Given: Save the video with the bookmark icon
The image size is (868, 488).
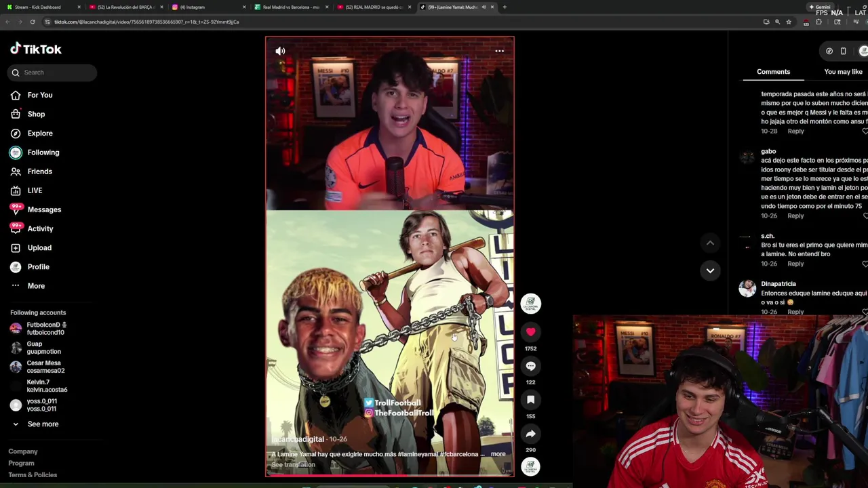Looking at the screenshot, I should (x=530, y=400).
